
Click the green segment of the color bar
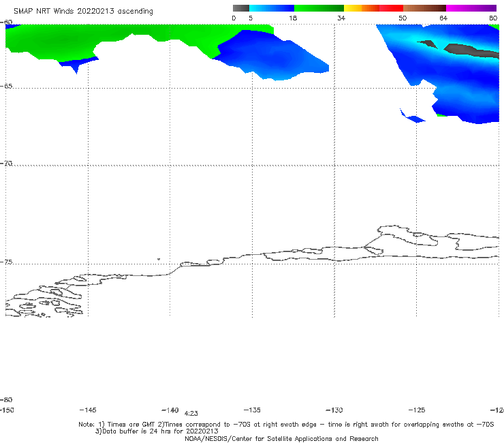319,8
